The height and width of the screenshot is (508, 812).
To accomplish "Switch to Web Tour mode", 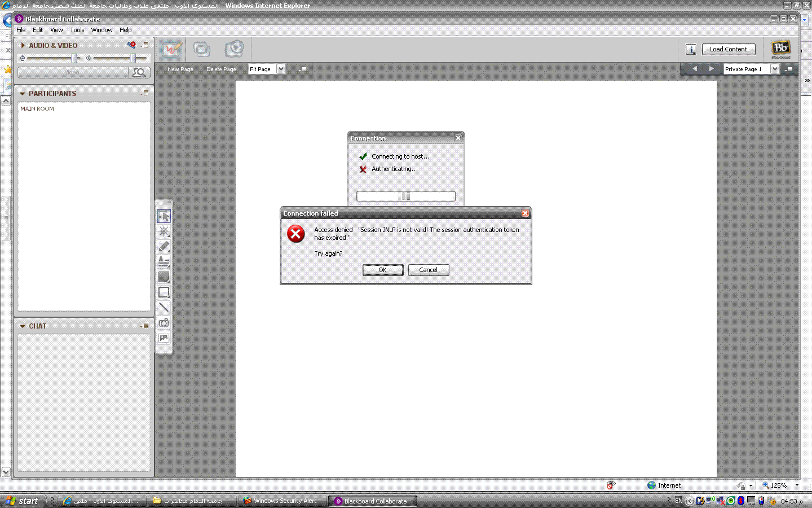I will click(234, 50).
